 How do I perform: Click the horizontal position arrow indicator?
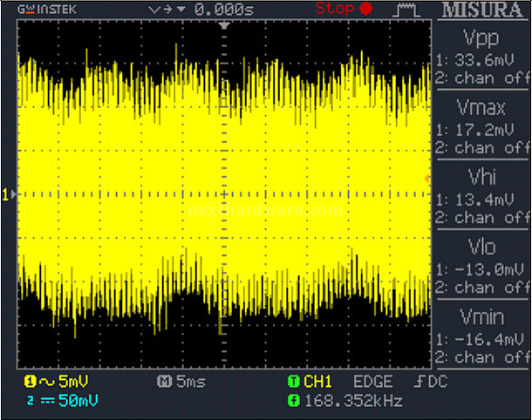click(x=167, y=10)
